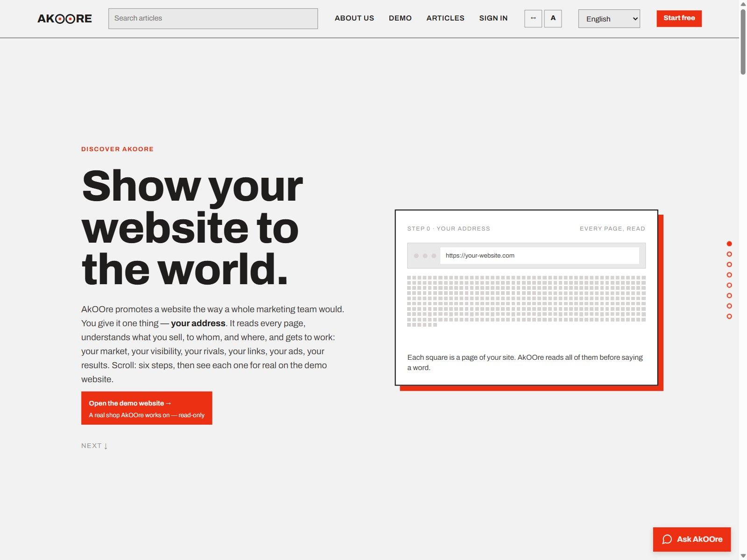Select the third step navigation dot
The width and height of the screenshot is (747, 560).
pyautogui.click(x=729, y=265)
